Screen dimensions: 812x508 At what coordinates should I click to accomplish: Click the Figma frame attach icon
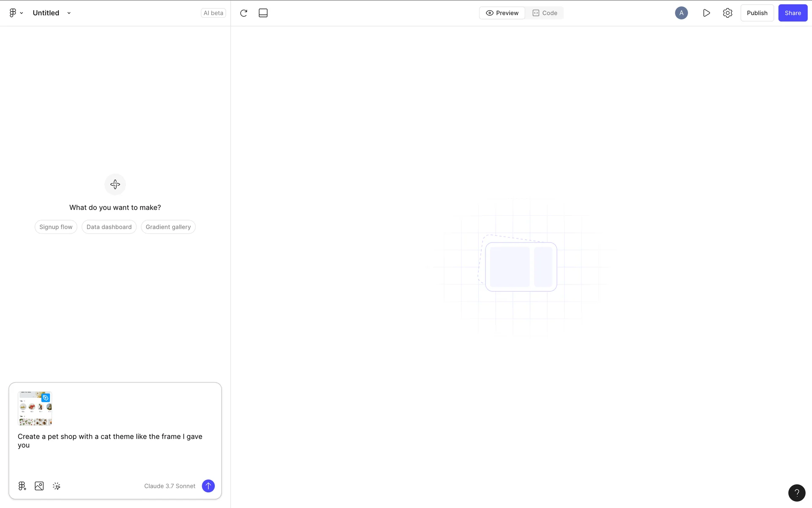(22, 486)
